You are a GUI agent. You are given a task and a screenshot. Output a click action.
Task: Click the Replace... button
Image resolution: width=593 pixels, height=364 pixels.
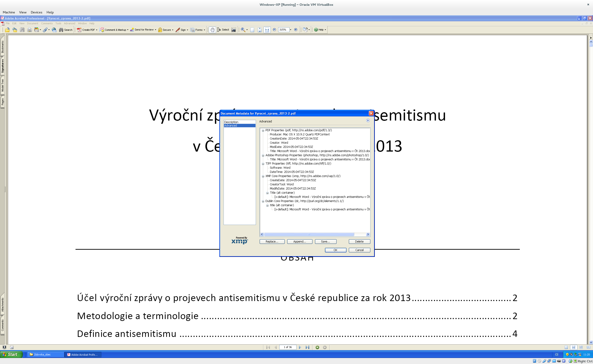272,241
